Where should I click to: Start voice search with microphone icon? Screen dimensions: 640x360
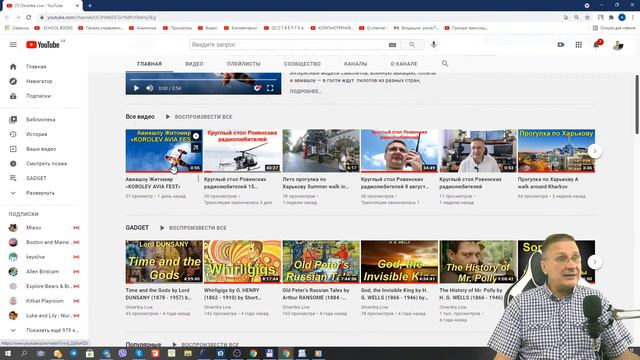434,44
